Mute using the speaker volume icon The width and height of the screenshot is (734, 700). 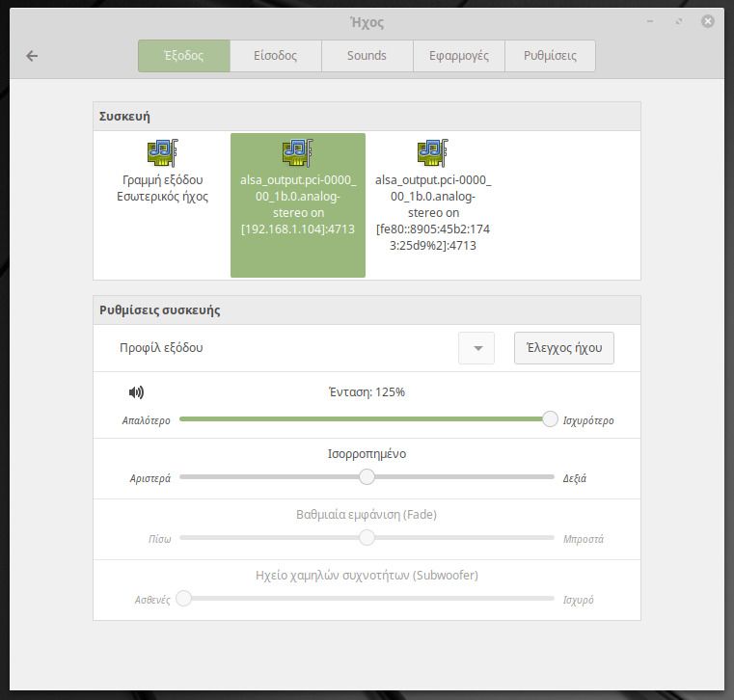(136, 392)
